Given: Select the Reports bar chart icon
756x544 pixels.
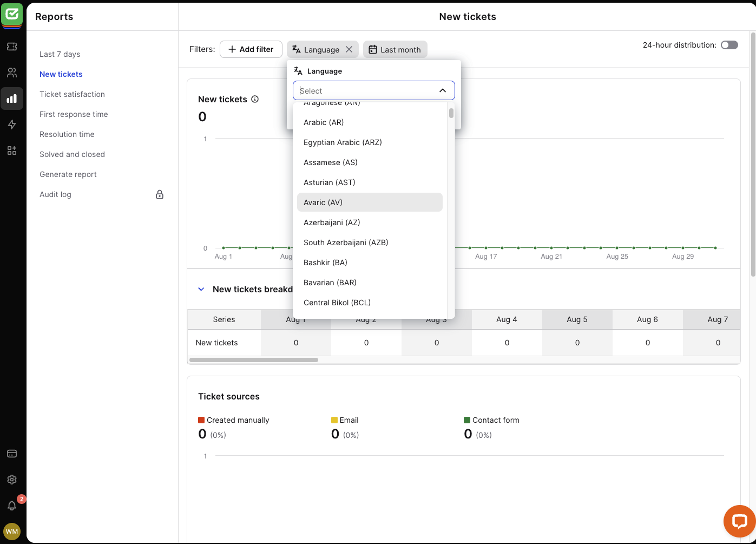Looking at the screenshot, I should click(x=12, y=99).
